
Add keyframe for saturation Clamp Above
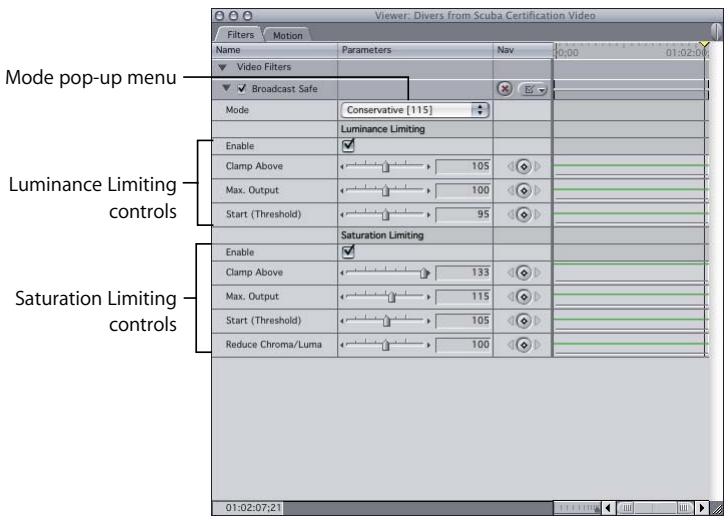click(x=524, y=273)
